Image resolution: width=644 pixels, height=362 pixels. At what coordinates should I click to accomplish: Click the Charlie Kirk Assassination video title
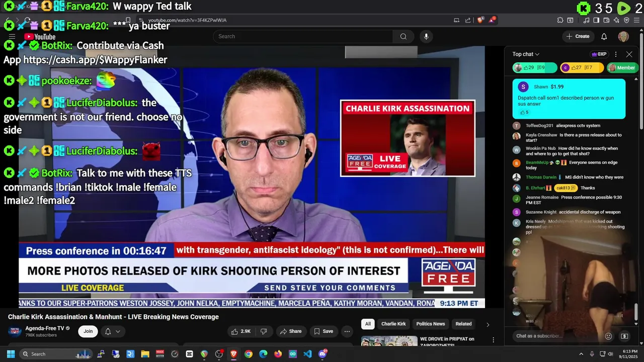pos(113,317)
